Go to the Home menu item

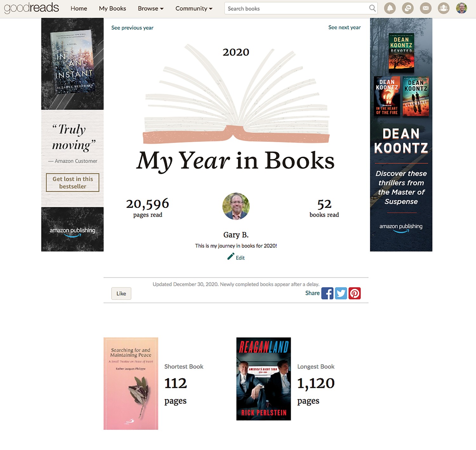pyautogui.click(x=79, y=9)
